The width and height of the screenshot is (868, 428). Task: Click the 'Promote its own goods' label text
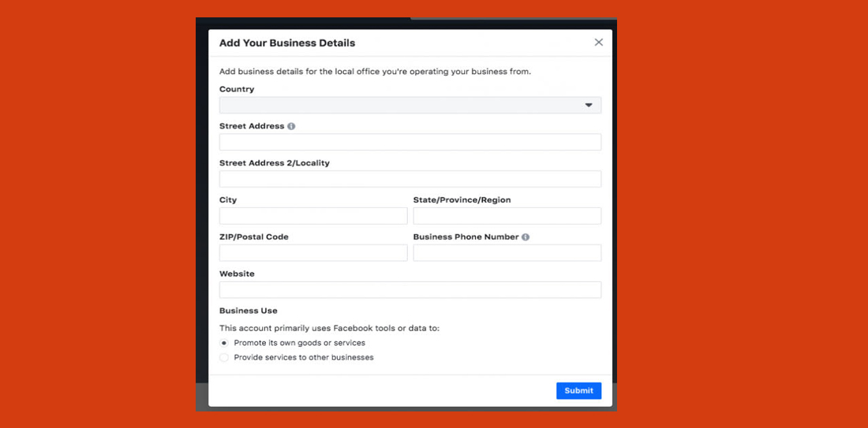299,343
